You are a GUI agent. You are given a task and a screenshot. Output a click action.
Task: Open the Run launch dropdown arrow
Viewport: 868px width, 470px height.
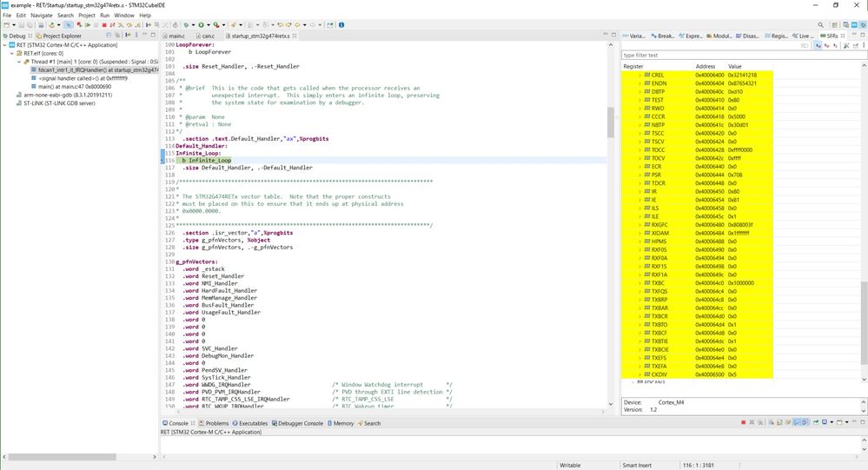pyautogui.click(x=209, y=25)
